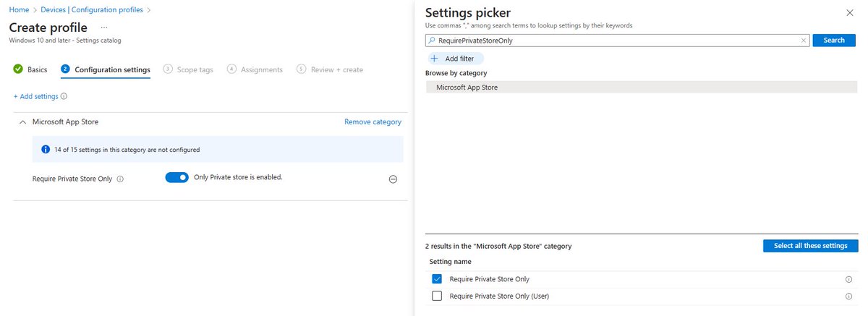Open the ellipsis menu beside Create profile

[x=103, y=27]
